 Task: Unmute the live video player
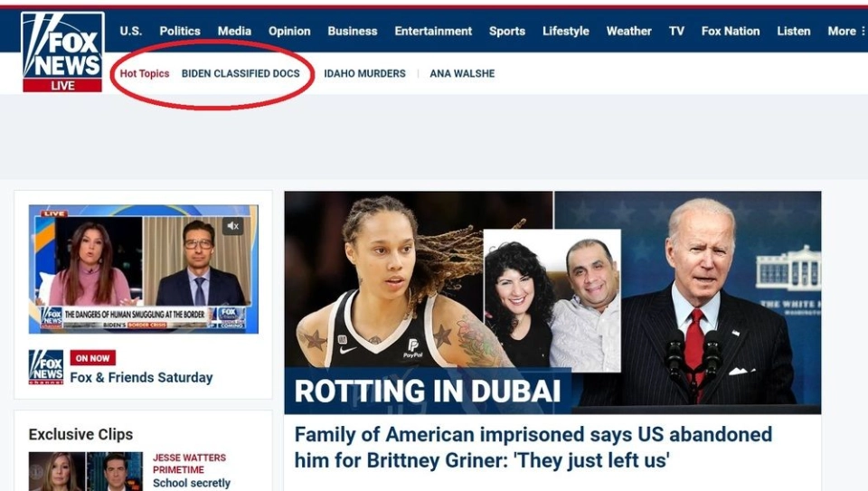(233, 226)
